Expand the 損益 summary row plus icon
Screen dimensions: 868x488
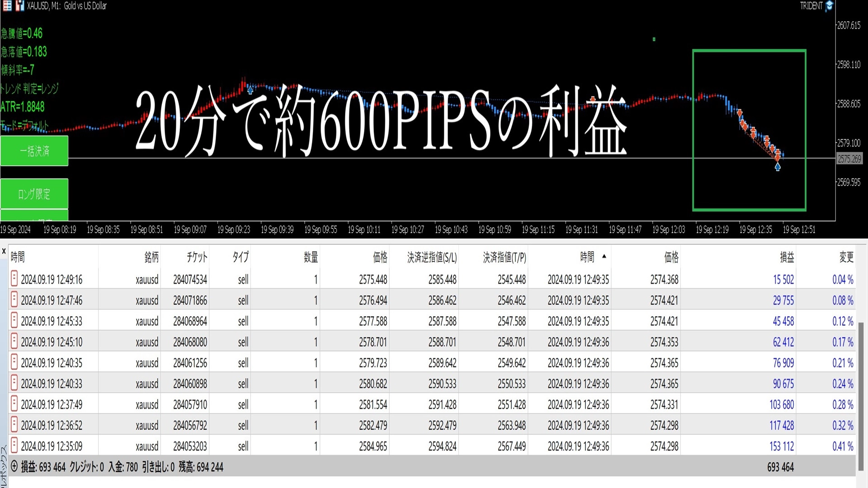tap(14, 466)
